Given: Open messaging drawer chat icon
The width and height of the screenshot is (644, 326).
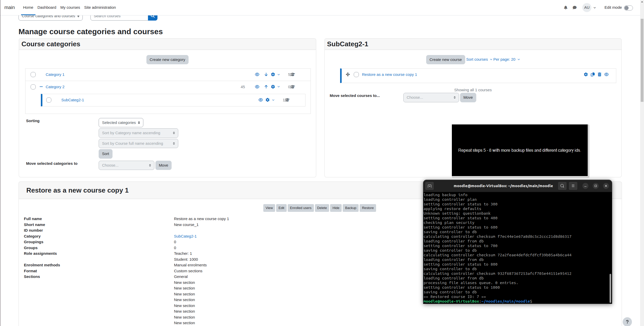Looking at the screenshot, I should pyautogui.click(x=575, y=8).
